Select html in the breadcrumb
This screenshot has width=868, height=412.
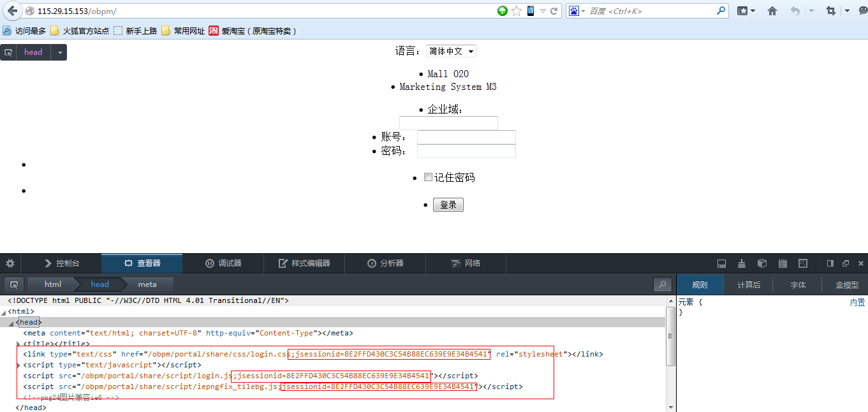(53, 284)
